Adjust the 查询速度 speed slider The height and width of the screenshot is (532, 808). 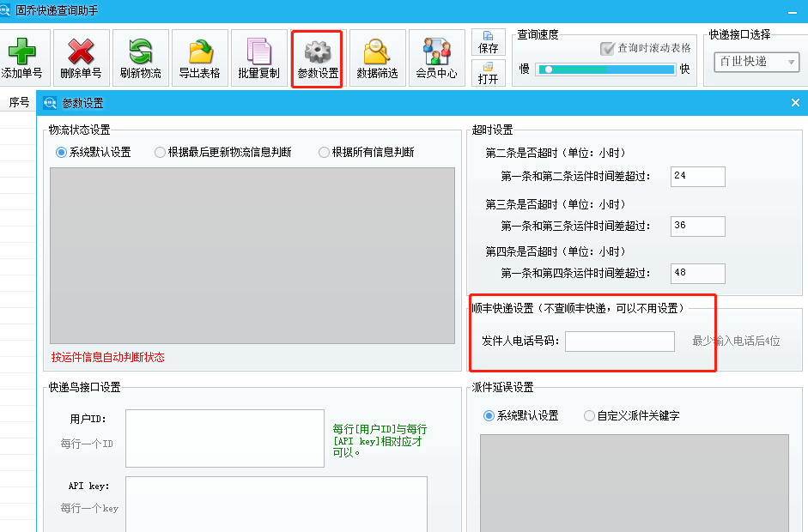[x=546, y=70]
